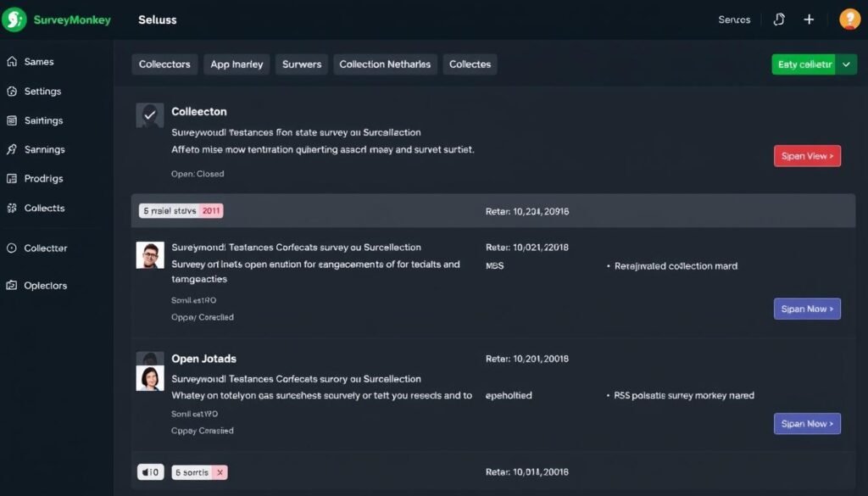The width and height of the screenshot is (868, 496).
Task: Select the Sames home icon in sidebar
Action: point(12,61)
